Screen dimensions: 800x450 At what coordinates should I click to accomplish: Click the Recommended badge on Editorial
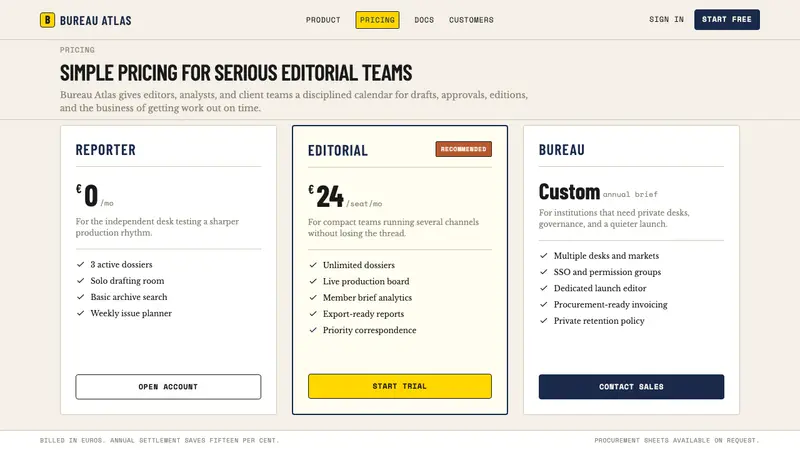[464, 149]
